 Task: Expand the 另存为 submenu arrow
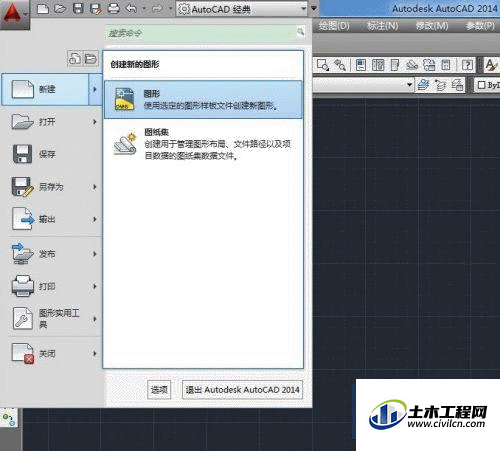pos(95,187)
